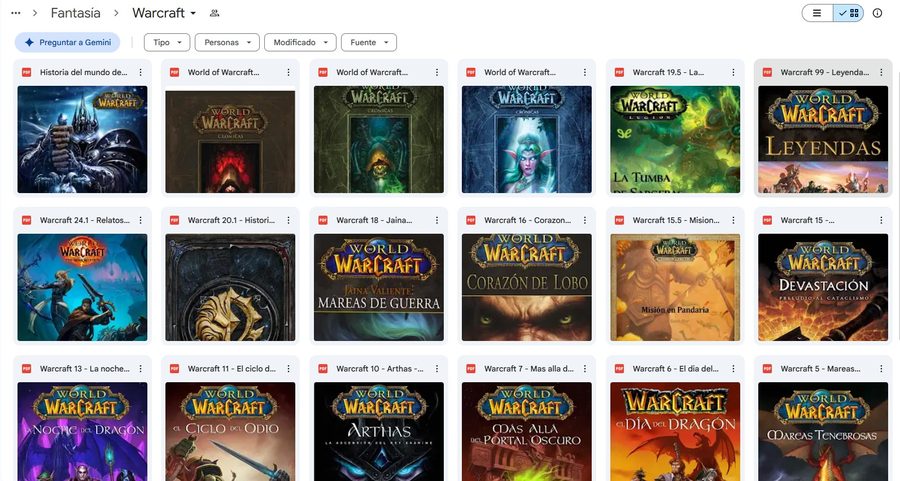Open the Tipo filter dropdown
900x481 pixels.
(x=167, y=42)
